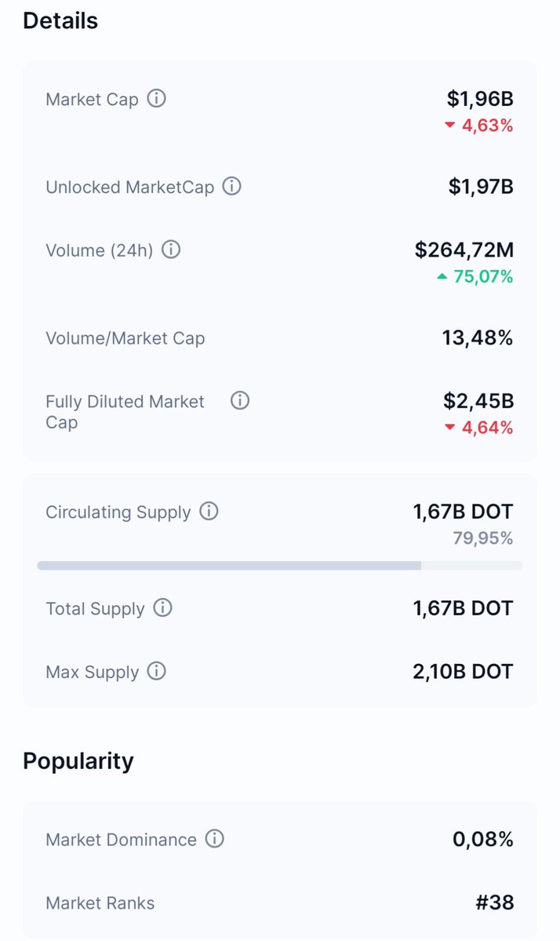Click the #38 market rank value
Screen dimensions: 560x941
(x=495, y=903)
